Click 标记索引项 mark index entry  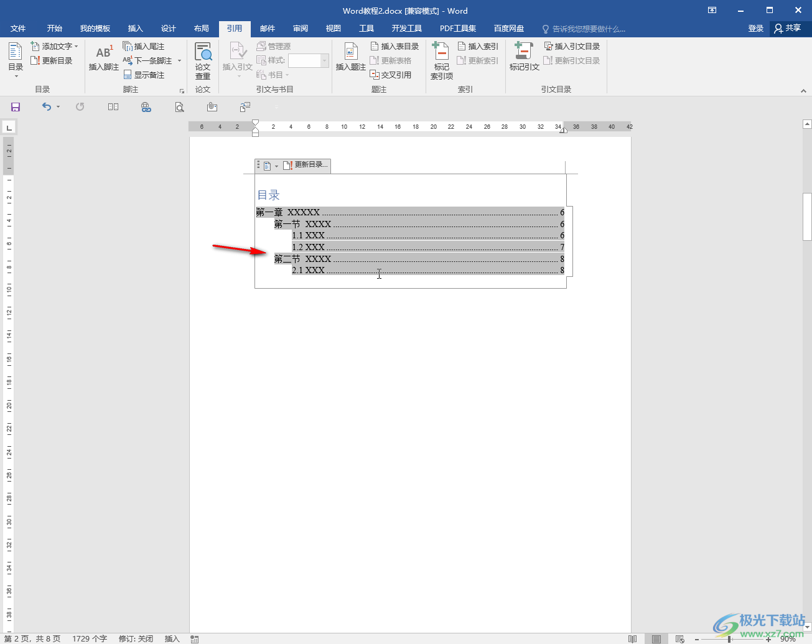(441, 61)
